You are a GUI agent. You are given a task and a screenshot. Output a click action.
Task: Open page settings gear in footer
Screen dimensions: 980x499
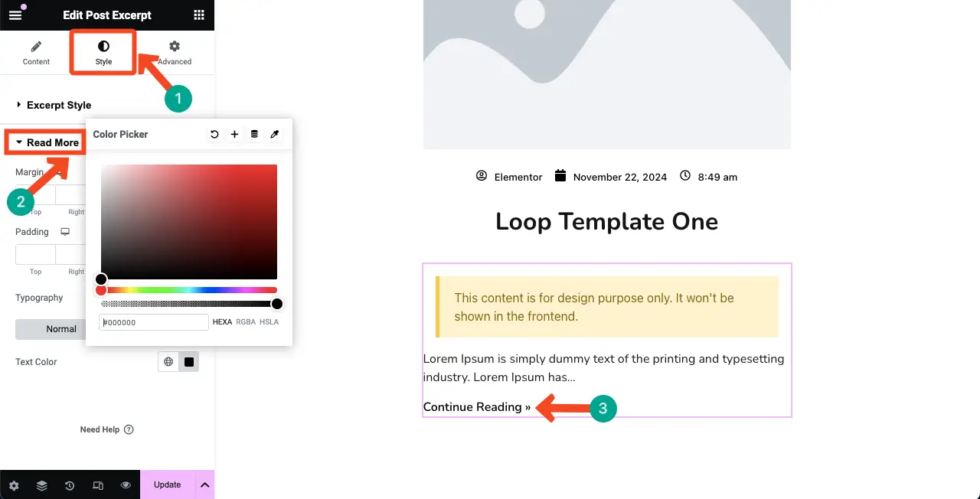click(14, 485)
